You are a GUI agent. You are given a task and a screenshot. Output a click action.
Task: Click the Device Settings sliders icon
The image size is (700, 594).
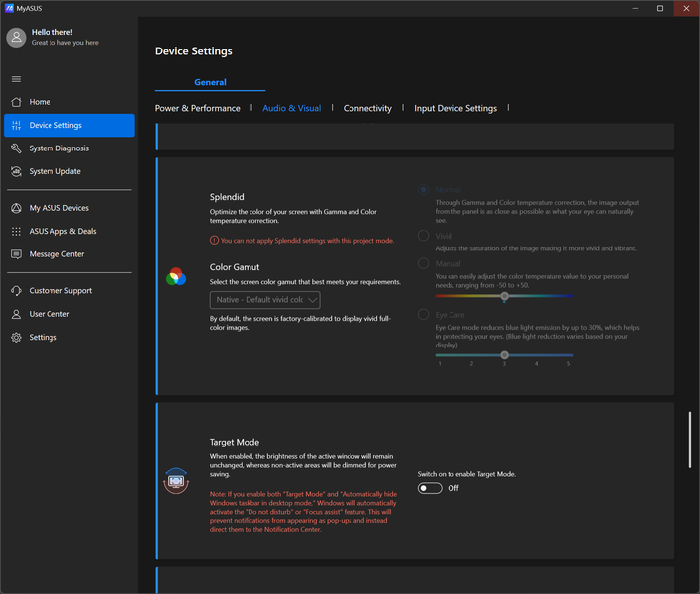(16, 125)
